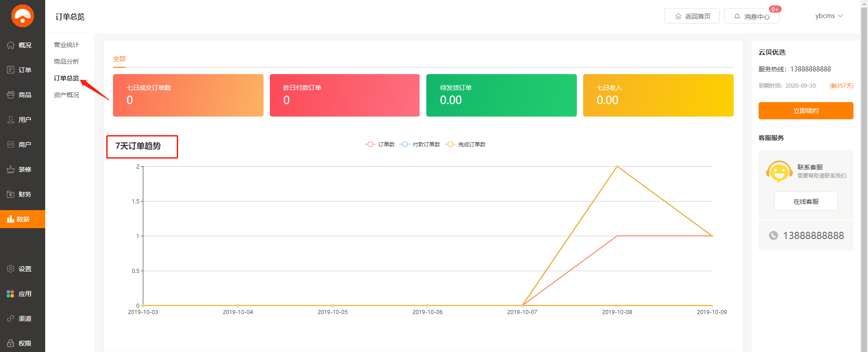Toggle the 订单数 series in chart legend
This screenshot has height=352, width=868.
(x=380, y=145)
